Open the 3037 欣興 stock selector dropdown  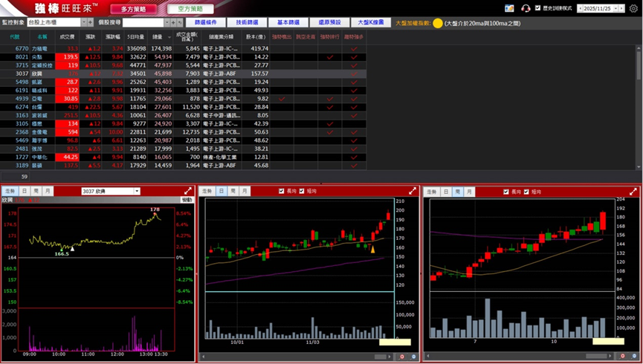click(x=137, y=191)
